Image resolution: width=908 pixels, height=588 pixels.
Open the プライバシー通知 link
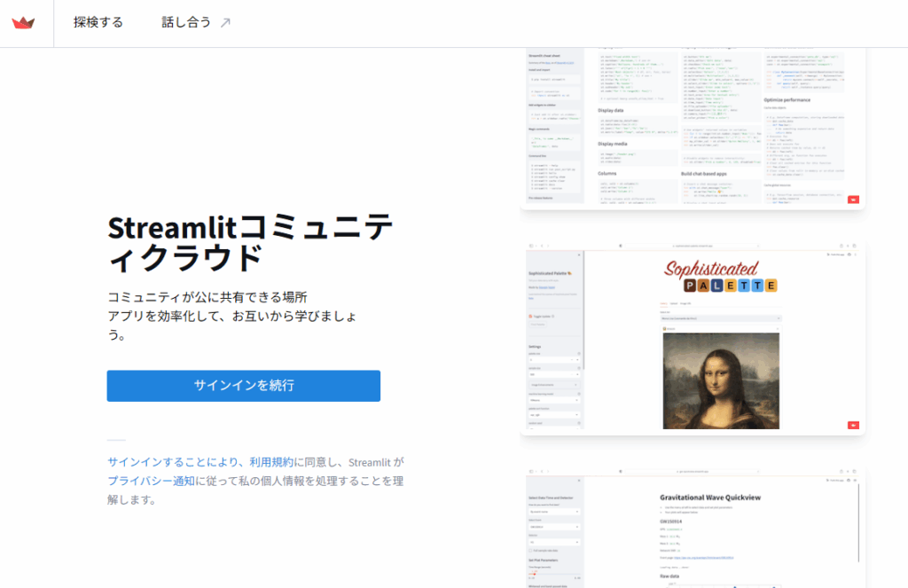click(x=151, y=481)
